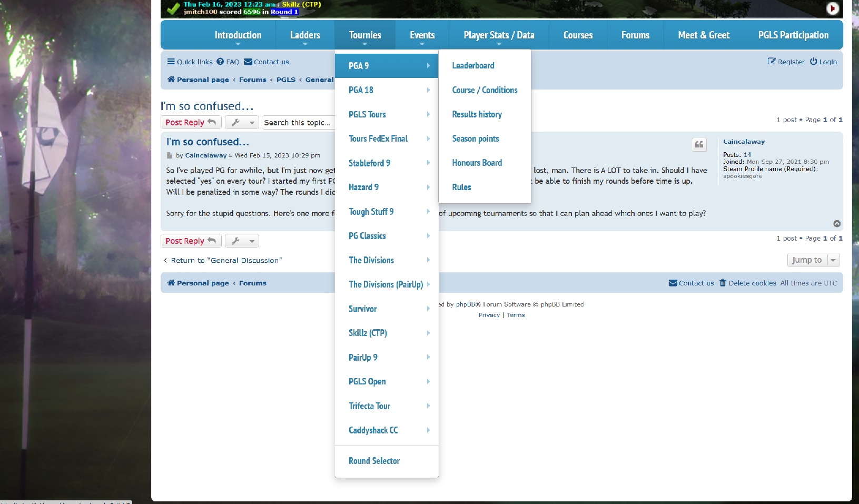Click the scroll-to-top arrow icon in the post
Image resolution: width=859 pixels, height=504 pixels.
[837, 224]
